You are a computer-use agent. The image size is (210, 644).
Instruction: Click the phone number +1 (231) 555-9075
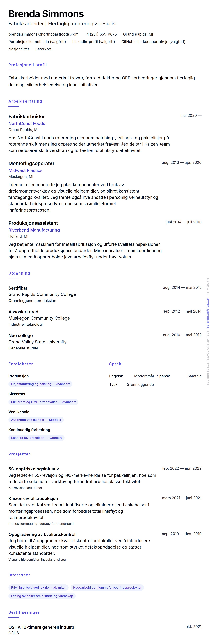coord(101,34)
